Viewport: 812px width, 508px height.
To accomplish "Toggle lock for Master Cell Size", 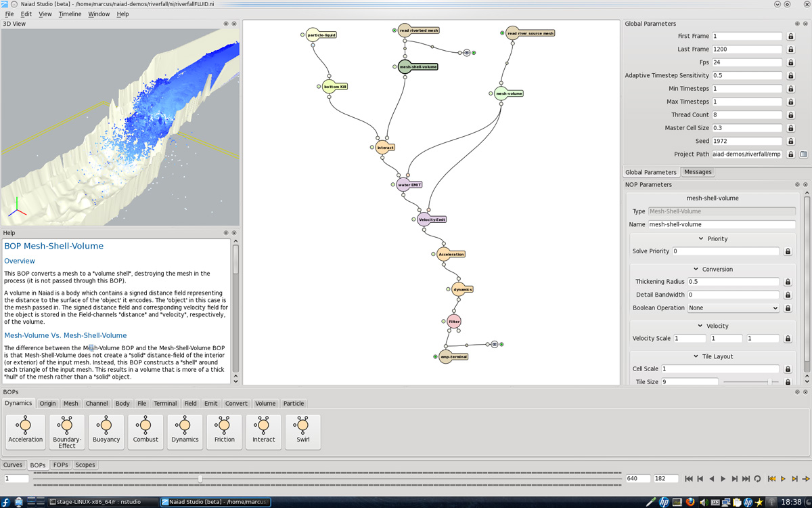I will tap(790, 128).
